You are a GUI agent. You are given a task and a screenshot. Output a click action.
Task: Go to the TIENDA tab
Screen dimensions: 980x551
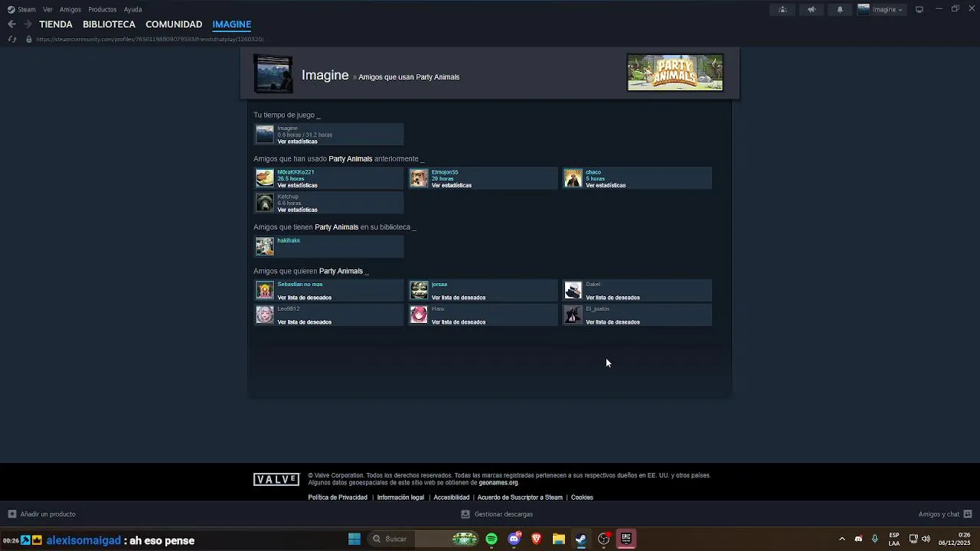(56, 24)
